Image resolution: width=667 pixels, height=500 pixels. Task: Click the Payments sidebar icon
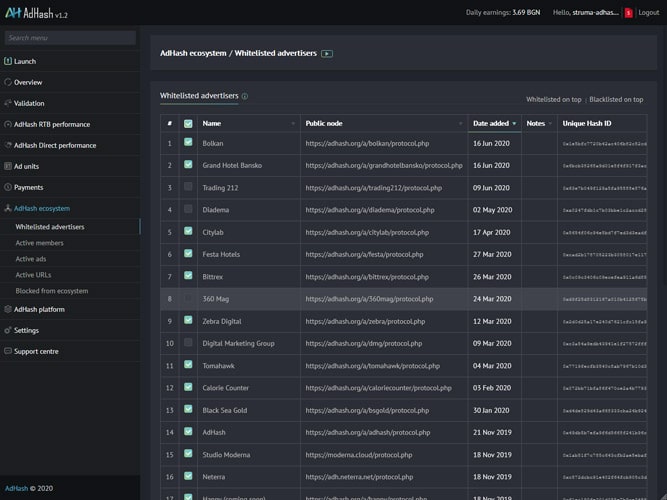tap(8, 187)
